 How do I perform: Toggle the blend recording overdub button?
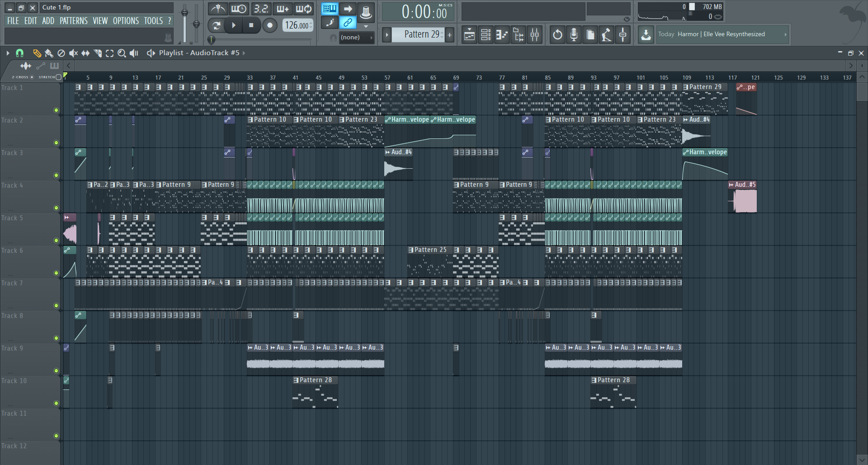point(282,9)
